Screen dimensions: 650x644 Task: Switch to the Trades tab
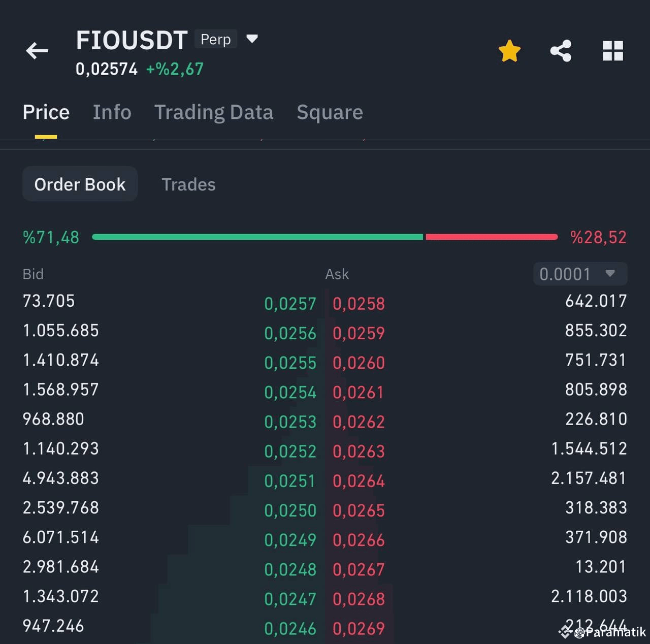point(188,184)
